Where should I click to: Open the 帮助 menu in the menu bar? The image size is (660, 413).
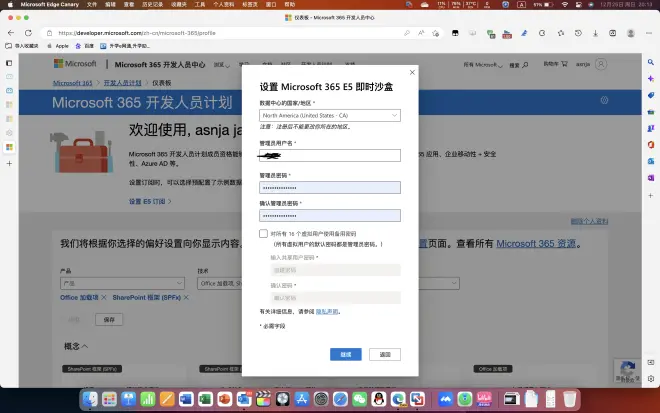[290, 5]
